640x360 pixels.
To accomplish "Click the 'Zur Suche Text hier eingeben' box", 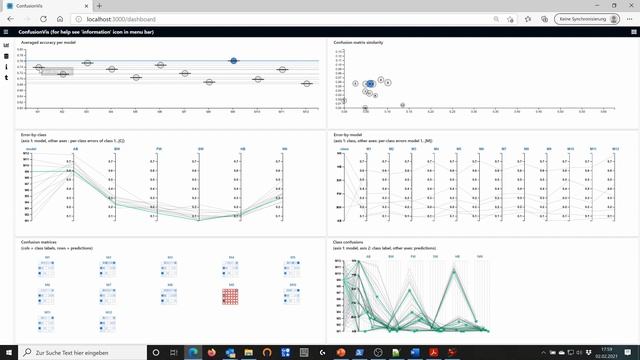I will point(82,352).
